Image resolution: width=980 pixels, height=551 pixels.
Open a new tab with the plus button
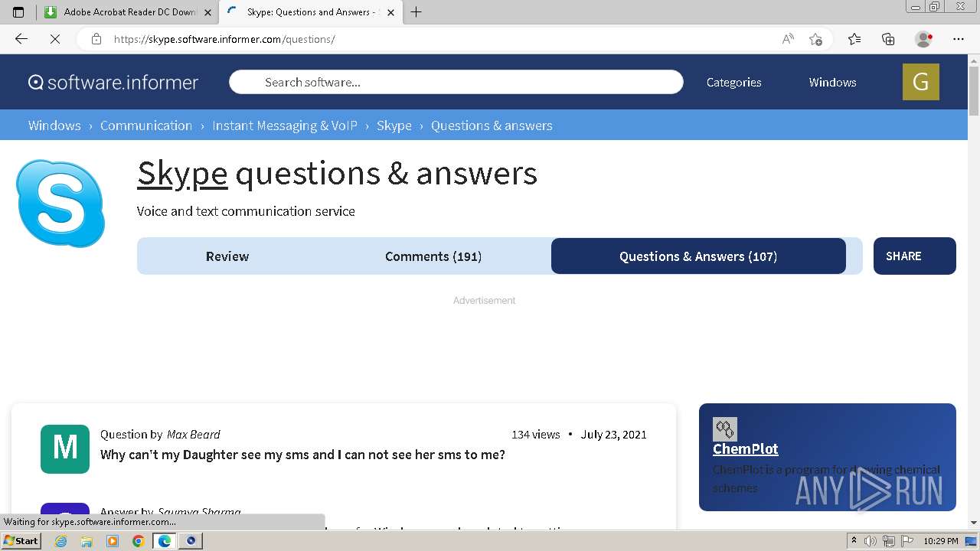click(x=416, y=11)
